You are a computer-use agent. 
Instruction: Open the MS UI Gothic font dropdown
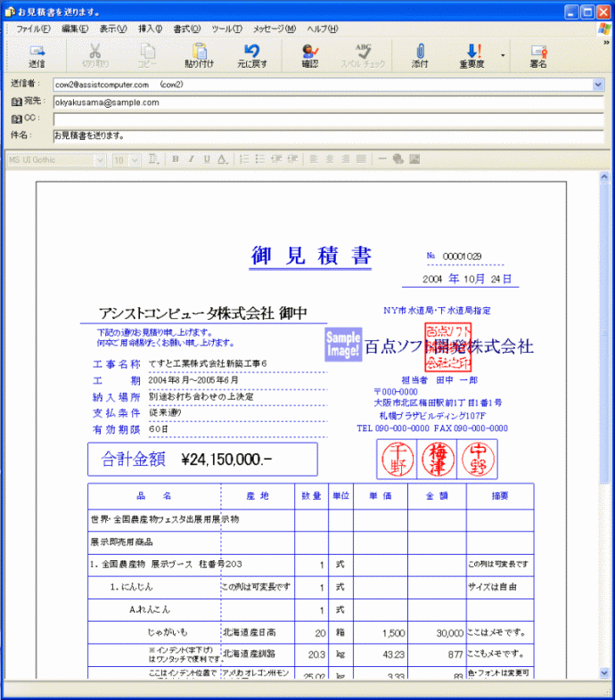pyautogui.click(x=101, y=159)
